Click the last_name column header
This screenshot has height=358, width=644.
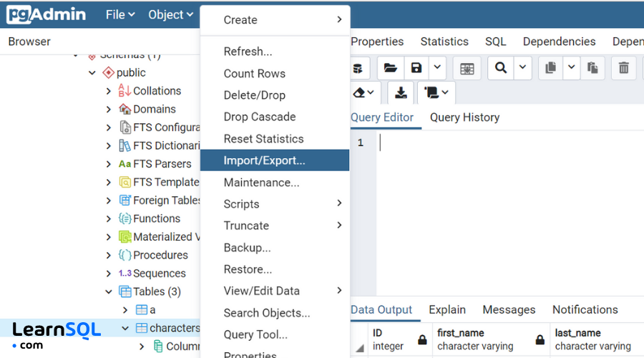click(597, 339)
